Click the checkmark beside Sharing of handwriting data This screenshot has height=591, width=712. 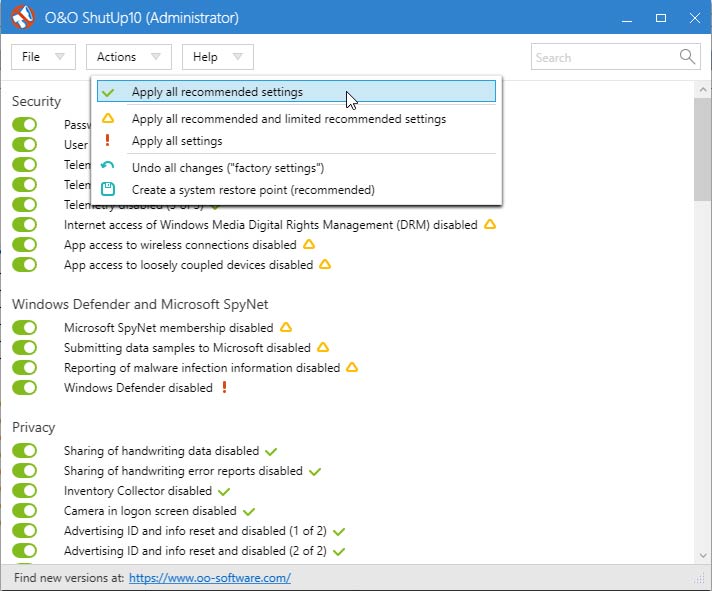click(x=271, y=452)
